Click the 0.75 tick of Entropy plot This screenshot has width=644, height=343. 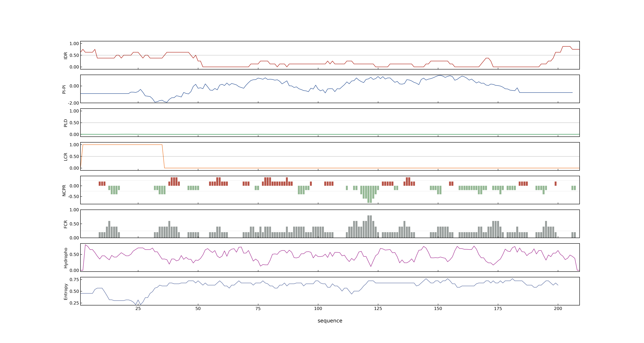coord(74,280)
